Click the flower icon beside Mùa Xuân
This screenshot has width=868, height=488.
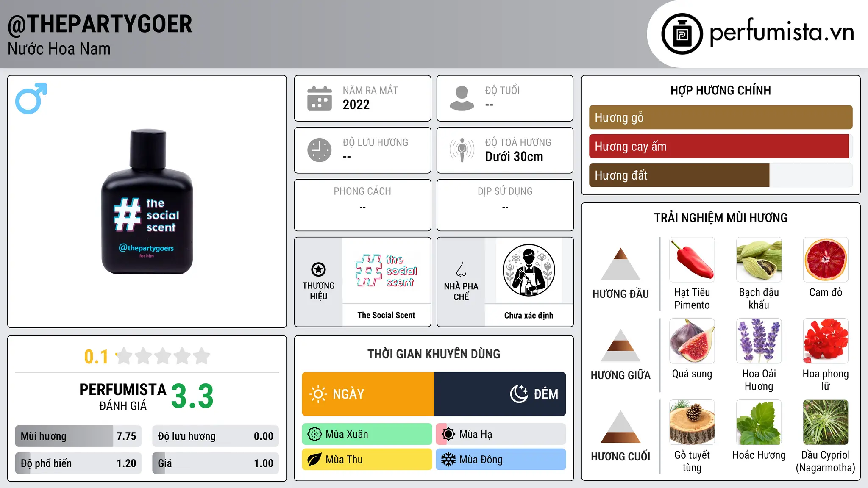tap(314, 434)
